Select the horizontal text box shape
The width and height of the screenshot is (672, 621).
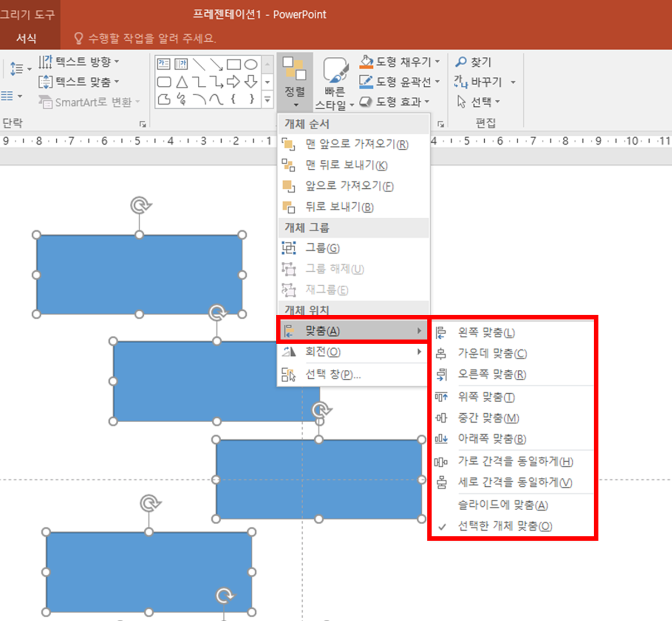click(x=164, y=64)
